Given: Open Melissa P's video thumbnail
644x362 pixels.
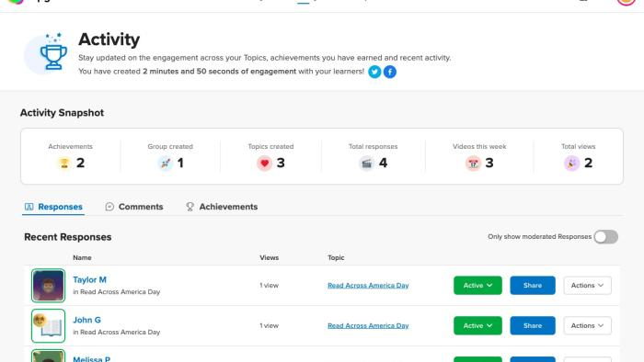Looking at the screenshot, I should tap(48, 356).
